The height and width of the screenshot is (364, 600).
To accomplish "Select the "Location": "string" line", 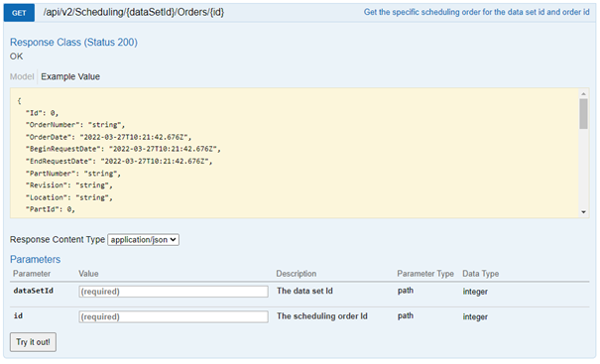I will (x=68, y=197).
